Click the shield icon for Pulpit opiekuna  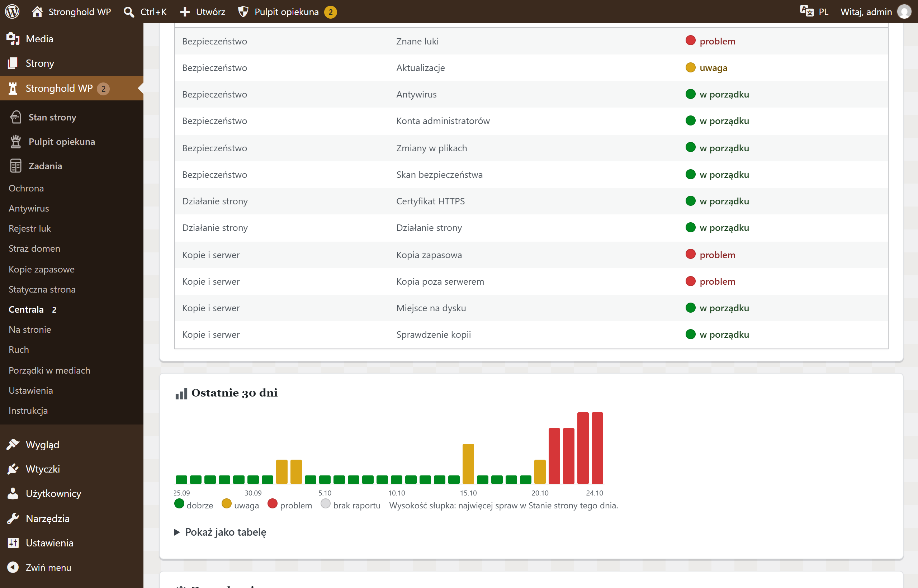(x=243, y=12)
